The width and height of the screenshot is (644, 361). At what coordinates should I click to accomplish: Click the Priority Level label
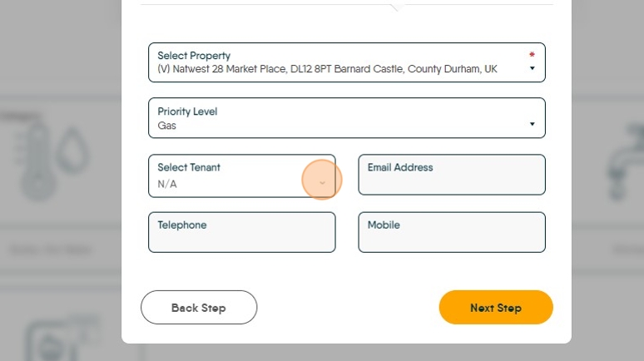click(187, 111)
